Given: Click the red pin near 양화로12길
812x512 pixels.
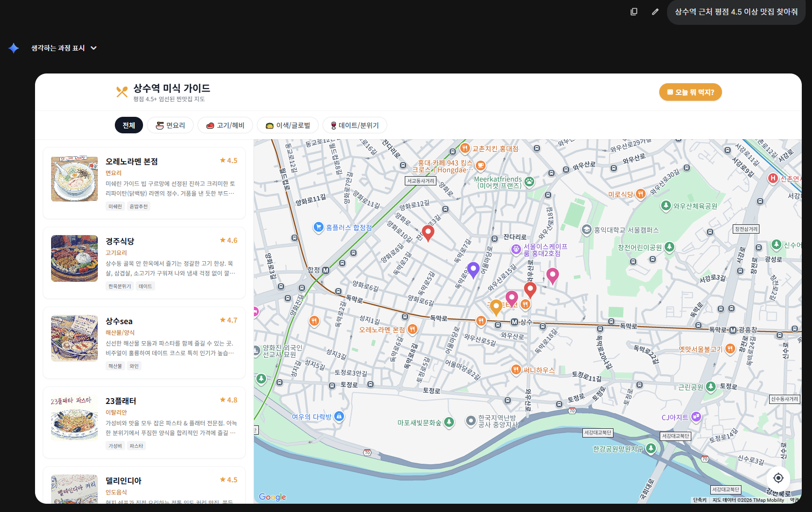Looking at the screenshot, I should pyautogui.click(x=428, y=233).
